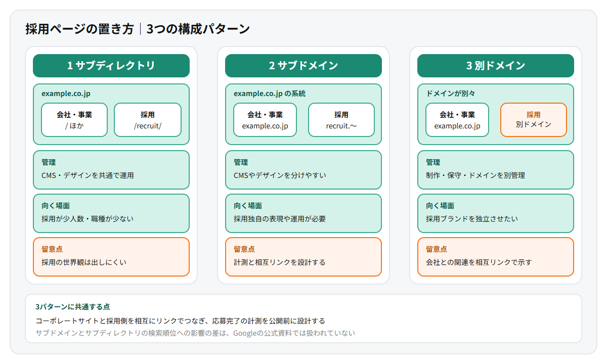Click the recruit.～ 採用 box
607x364 pixels.
(341, 120)
